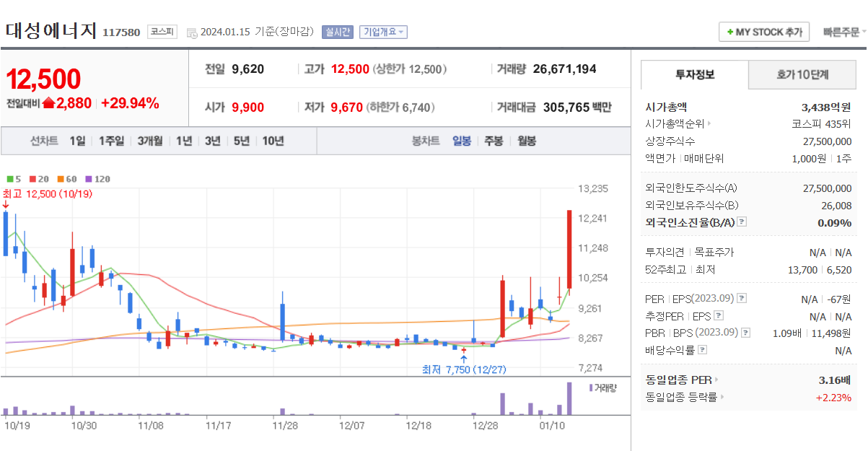
Task: Click the 최저 7,750 (12/27) chart marker
Action: click(x=464, y=369)
